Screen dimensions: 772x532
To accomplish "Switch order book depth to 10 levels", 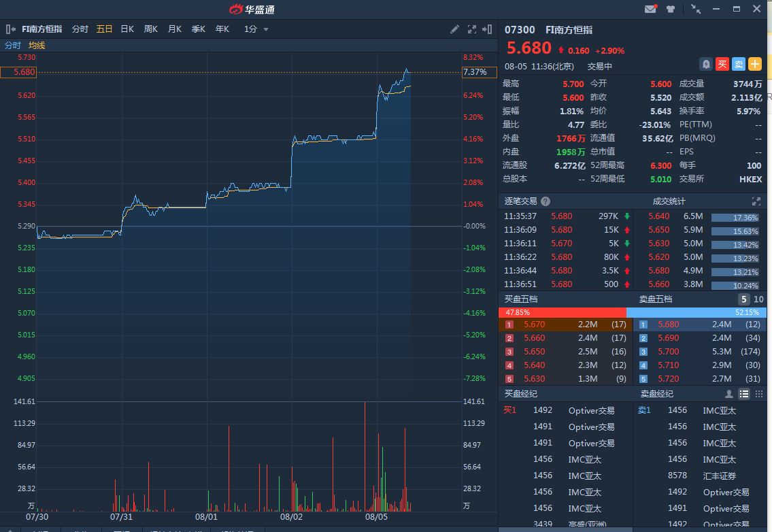I will pyautogui.click(x=759, y=299).
